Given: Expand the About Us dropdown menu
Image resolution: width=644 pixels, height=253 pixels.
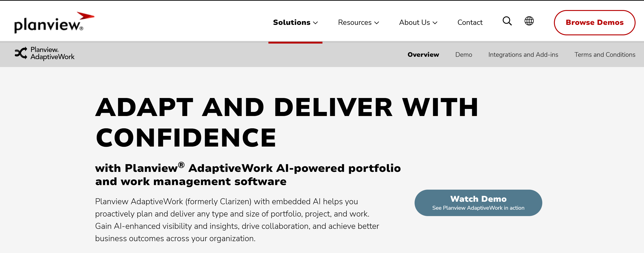Looking at the screenshot, I should coord(418,23).
